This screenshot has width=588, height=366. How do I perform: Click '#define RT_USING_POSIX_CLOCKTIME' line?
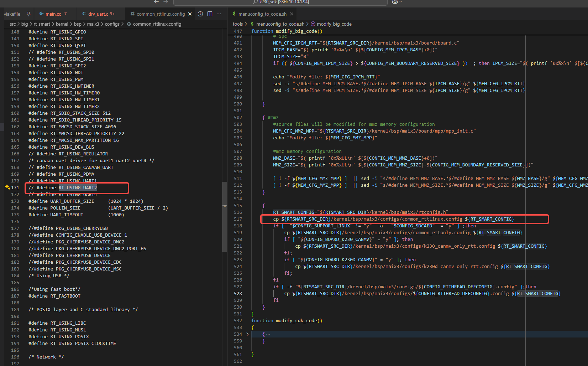(72, 343)
